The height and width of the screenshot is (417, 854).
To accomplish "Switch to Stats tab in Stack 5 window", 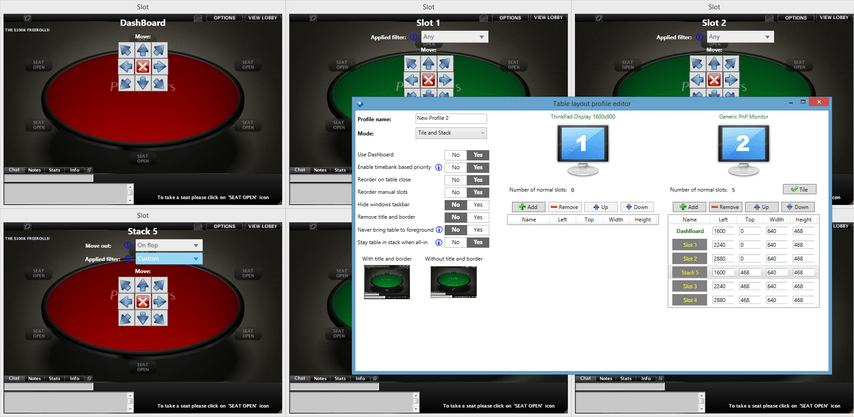I will click(x=54, y=378).
